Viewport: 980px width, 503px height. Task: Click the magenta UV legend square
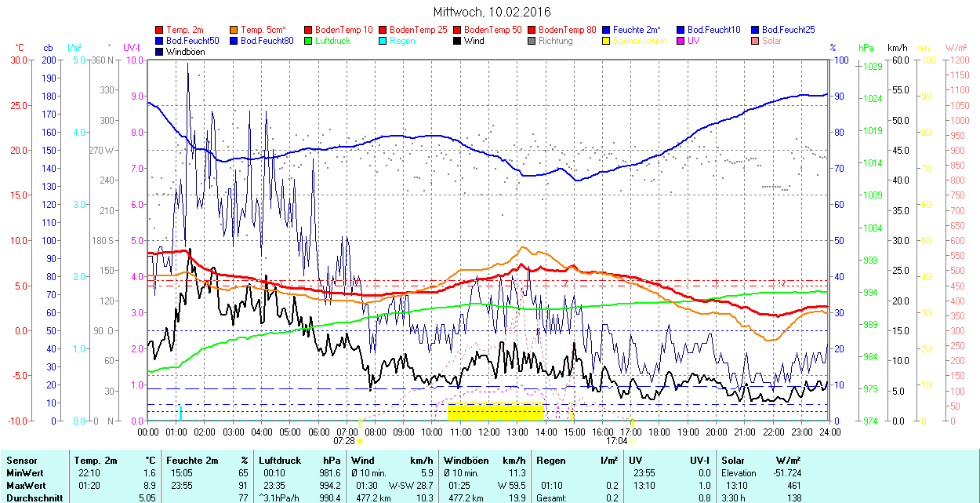pyautogui.click(x=681, y=41)
